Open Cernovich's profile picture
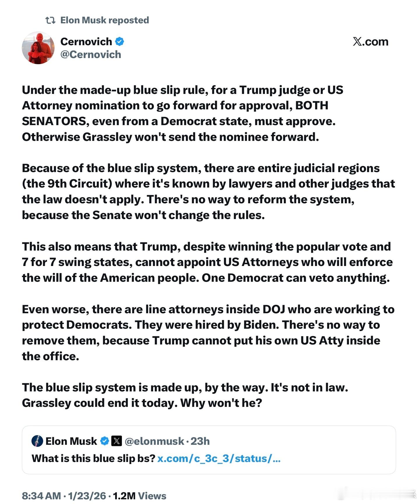420x504 pixels. tap(38, 48)
